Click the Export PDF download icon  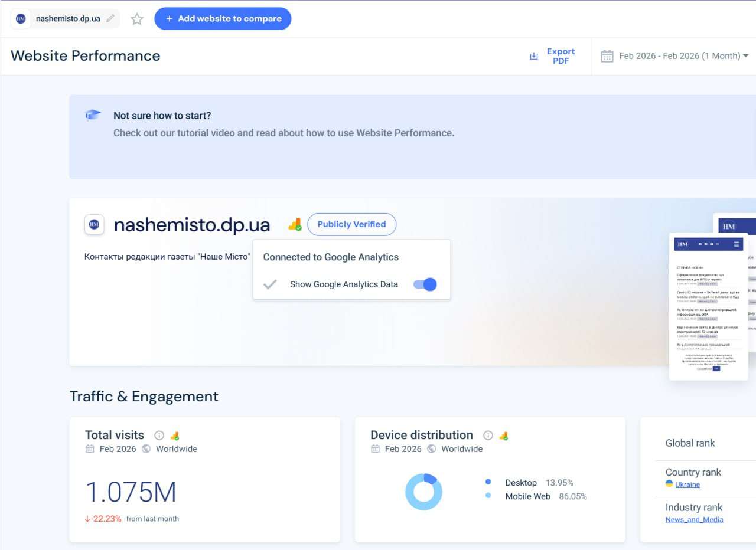pos(534,56)
